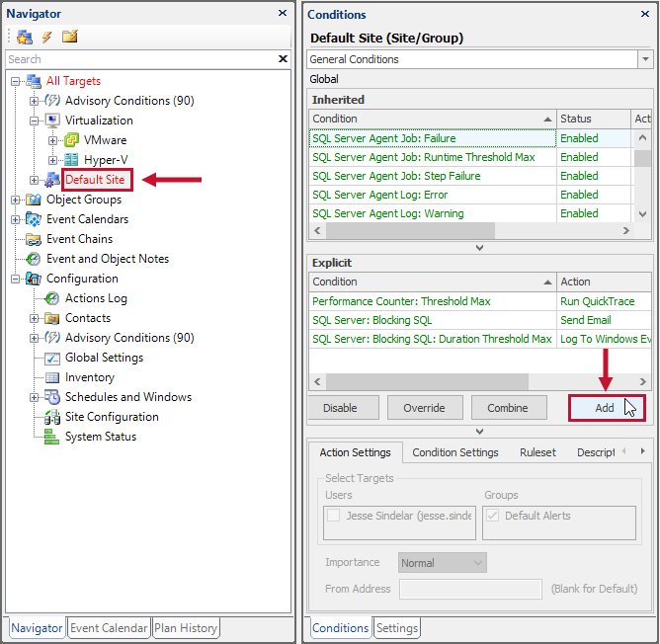Image resolution: width=660 pixels, height=644 pixels.
Task: Expand the VMware node
Action: click(x=52, y=140)
